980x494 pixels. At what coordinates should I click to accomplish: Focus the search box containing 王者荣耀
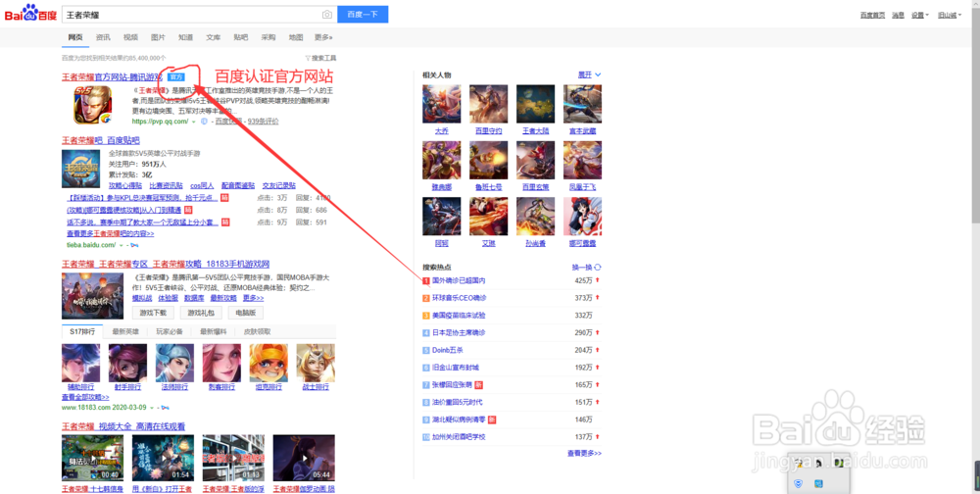[x=191, y=15]
